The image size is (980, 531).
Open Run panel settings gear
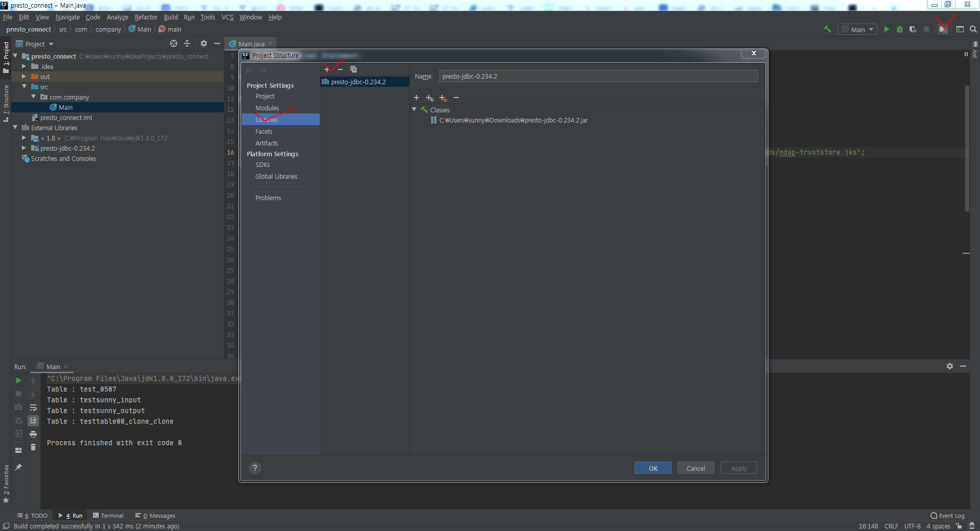[x=950, y=366]
